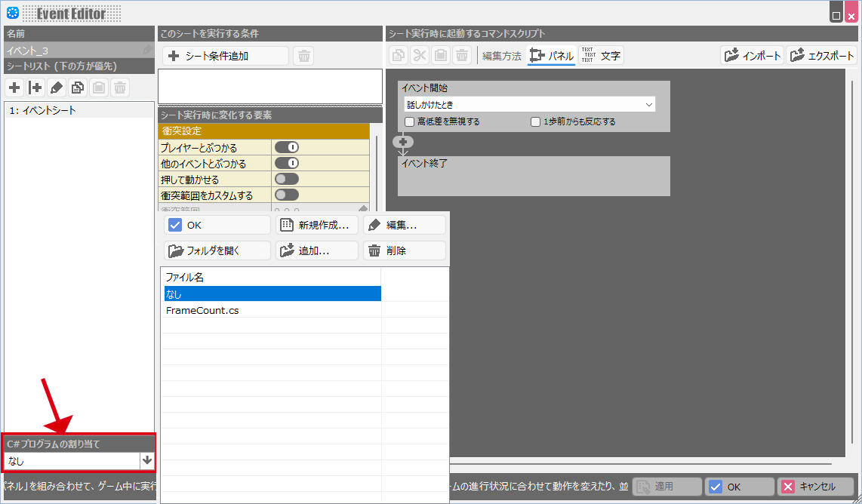
Task: Click the インポート (Import) button
Action: tap(752, 56)
